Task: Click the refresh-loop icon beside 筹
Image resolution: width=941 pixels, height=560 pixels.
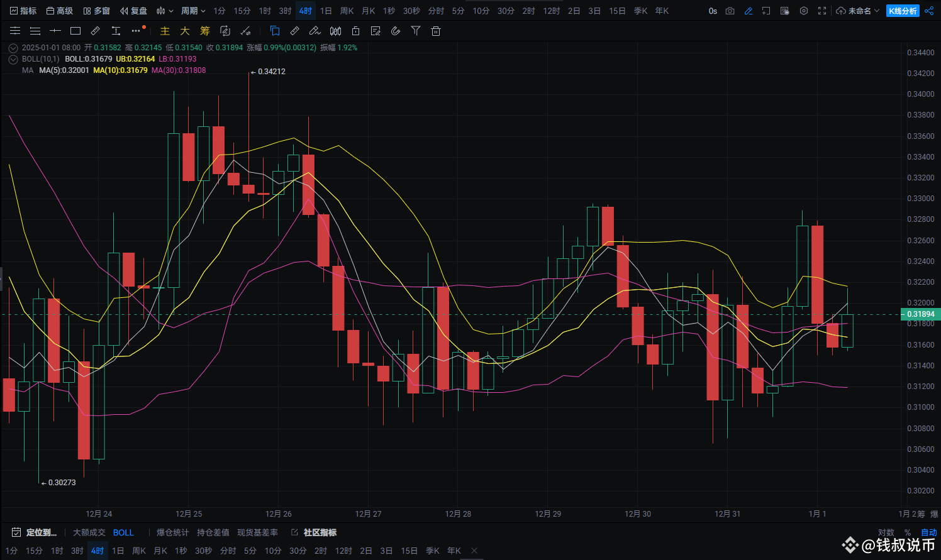Action: coord(225,31)
